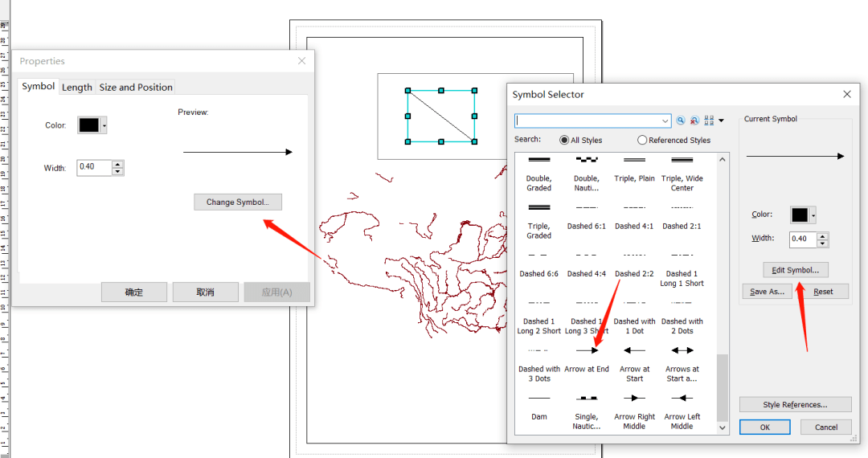This screenshot has width=868, height=458.
Task: Select the Triple, Wide Center symbol
Action: [x=682, y=173]
